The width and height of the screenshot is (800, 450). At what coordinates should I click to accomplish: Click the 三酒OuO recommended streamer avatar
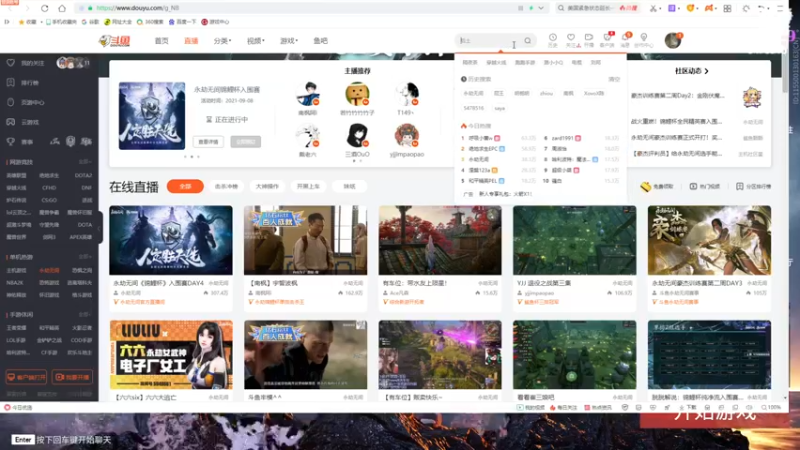(x=357, y=135)
